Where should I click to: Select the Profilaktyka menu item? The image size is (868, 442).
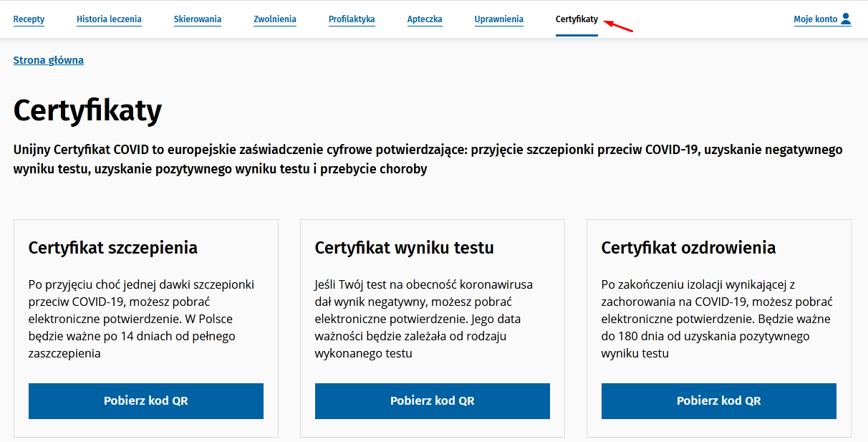click(352, 19)
